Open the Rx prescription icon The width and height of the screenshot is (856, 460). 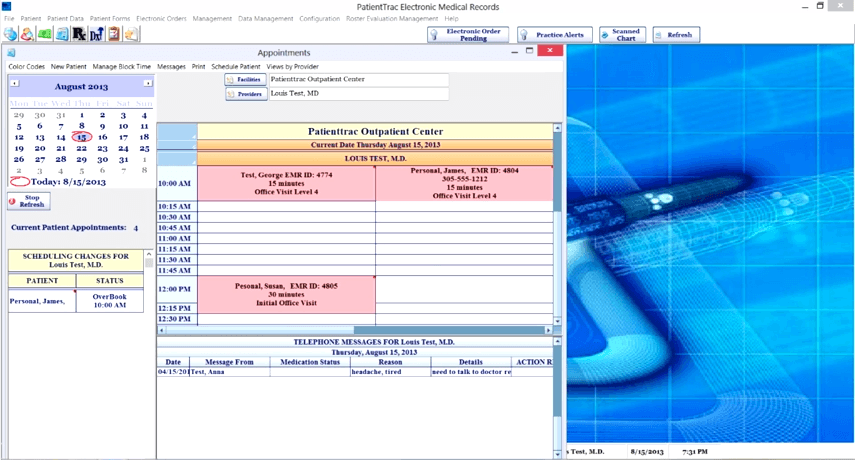79,34
